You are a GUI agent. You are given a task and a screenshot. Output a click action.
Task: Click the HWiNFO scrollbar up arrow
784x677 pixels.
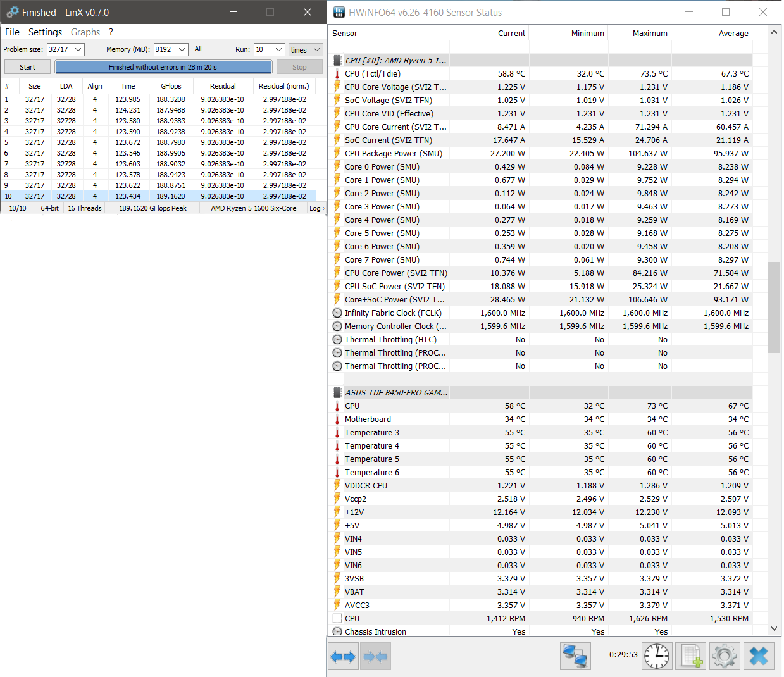(775, 32)
